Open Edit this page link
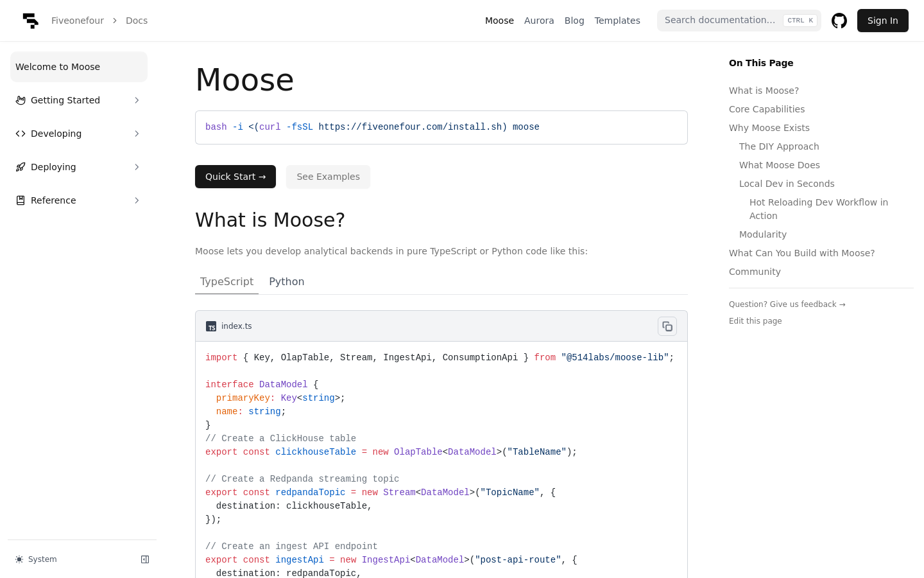Viewport: 924px width, 578px height. 755,321
